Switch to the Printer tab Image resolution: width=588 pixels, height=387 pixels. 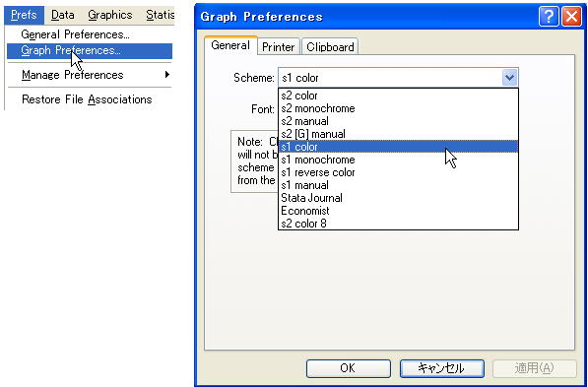click(x=279, y=47)
